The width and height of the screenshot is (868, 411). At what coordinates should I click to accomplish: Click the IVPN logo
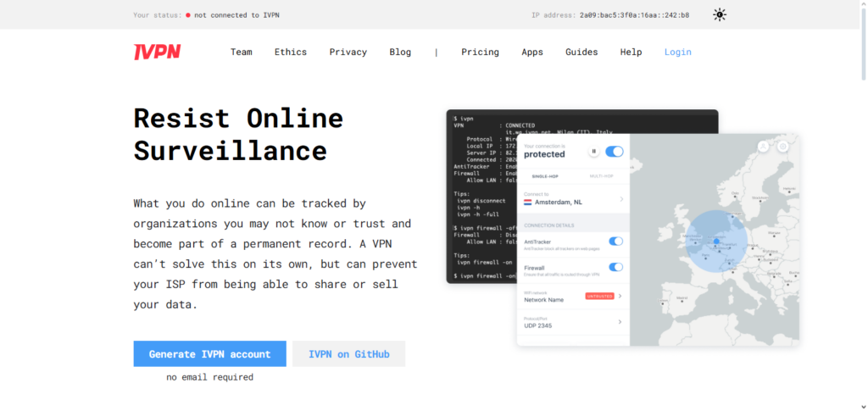[157, 52]
